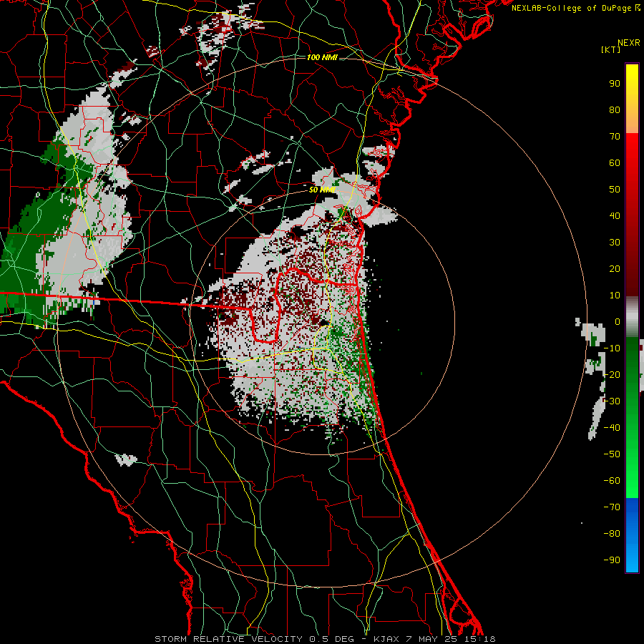Click the 10 value on velocity scale

pyautogui.click(x=615, y=296)
